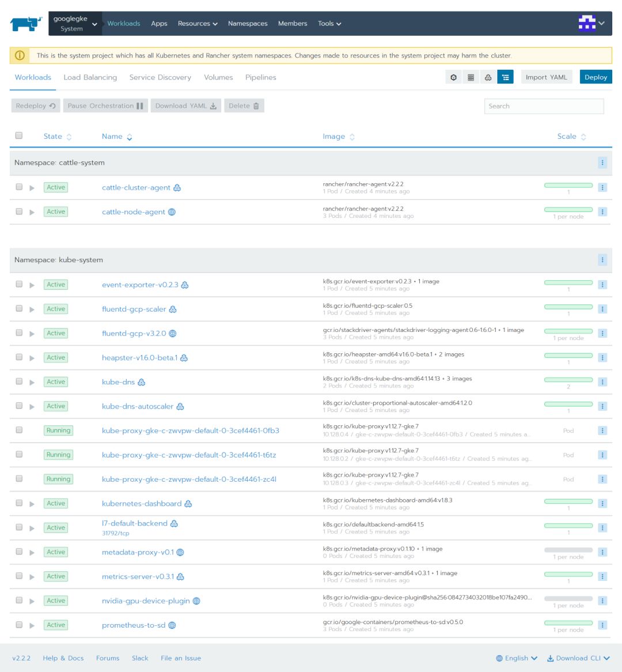The image size is (622, 672).
Task: Click the Pause Orchestration button
Action: (105, 106)
